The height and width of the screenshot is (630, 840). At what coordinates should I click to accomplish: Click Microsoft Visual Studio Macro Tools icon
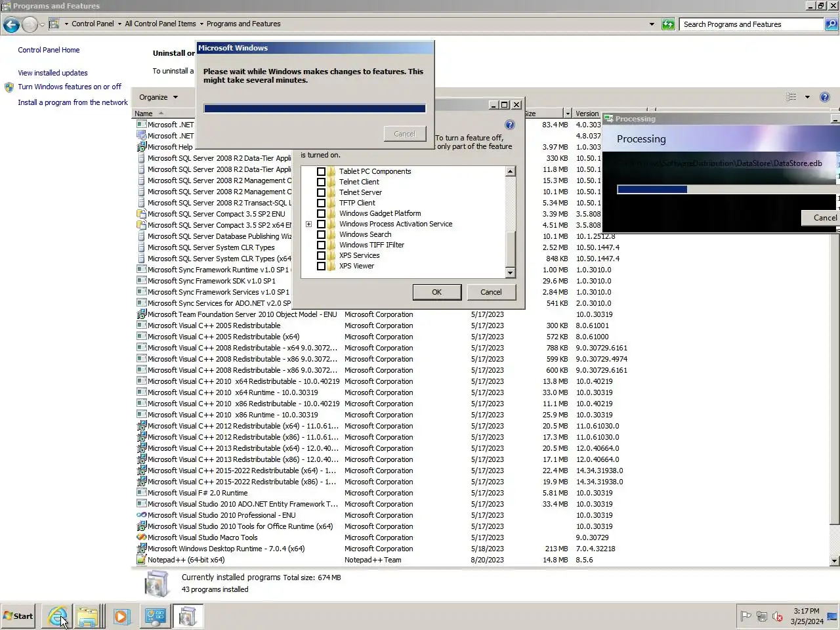point(141,537)
